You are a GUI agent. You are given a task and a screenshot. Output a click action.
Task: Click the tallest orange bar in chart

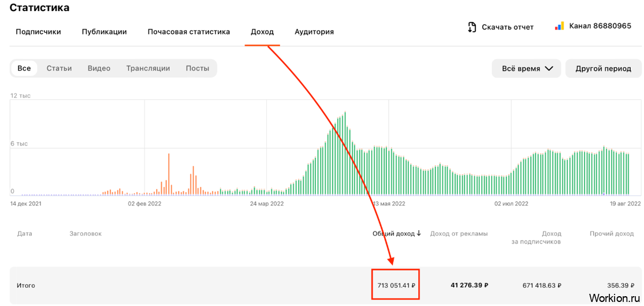(x=169, y=174)
